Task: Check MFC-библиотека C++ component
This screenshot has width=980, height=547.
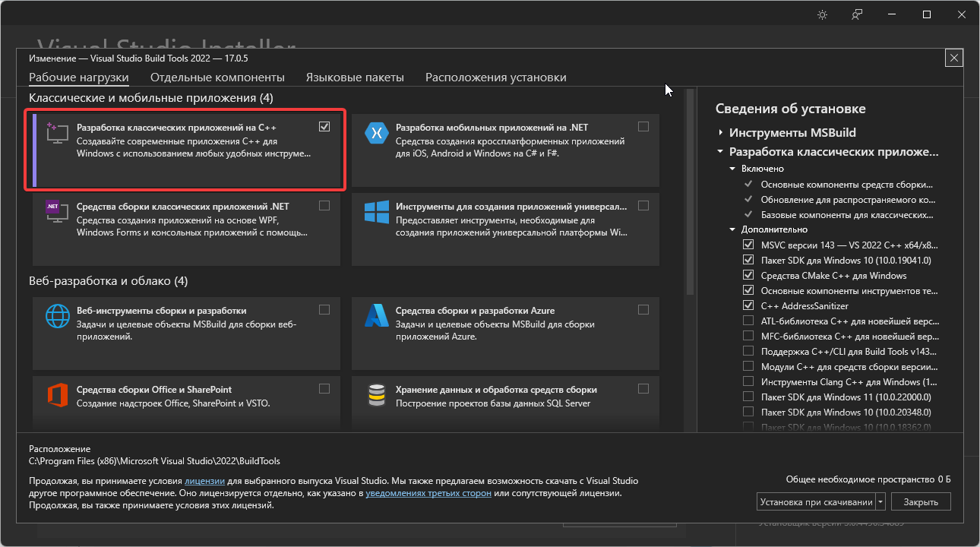Action: [x=748, y=337]
